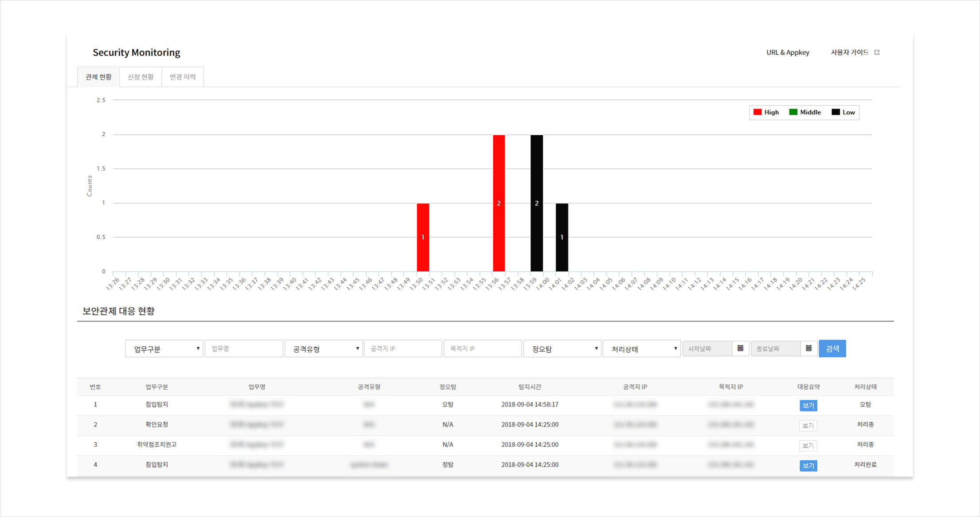Click the 보안관제 대응 현황 heading
The width and height of the screenshot is (980, 517).
(x=118, y=311)
